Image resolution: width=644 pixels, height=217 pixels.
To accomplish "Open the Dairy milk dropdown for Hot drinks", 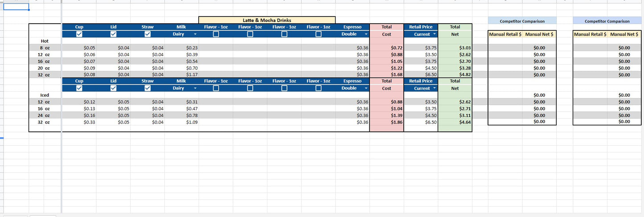I will tap(195, 34).
